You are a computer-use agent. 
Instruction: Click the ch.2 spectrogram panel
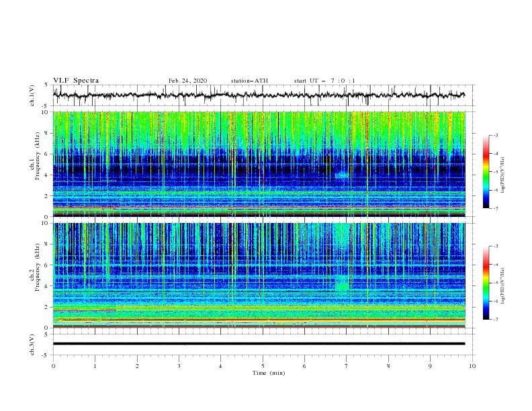[259, 275]
